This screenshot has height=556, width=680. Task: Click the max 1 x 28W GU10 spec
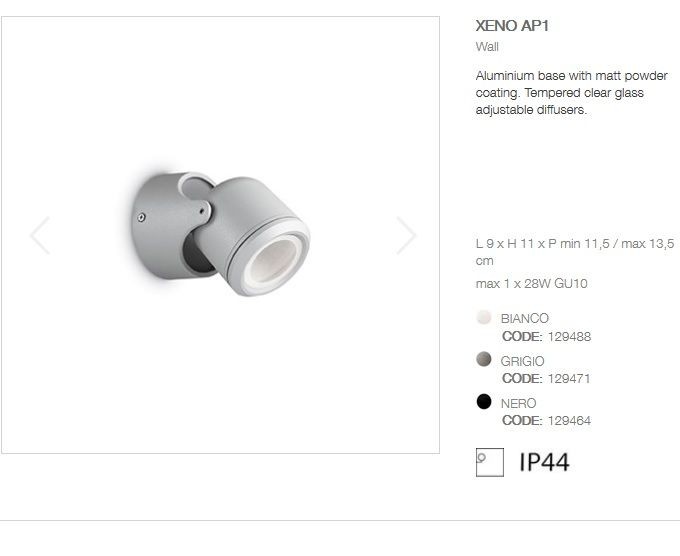532,284
